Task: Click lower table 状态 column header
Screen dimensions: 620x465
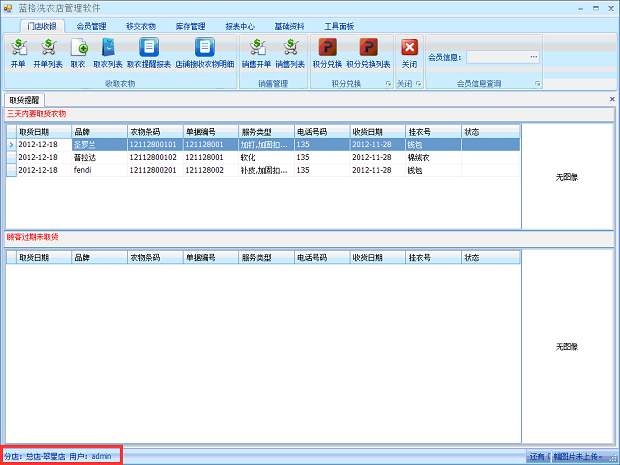Action: (x=491, y=257)
